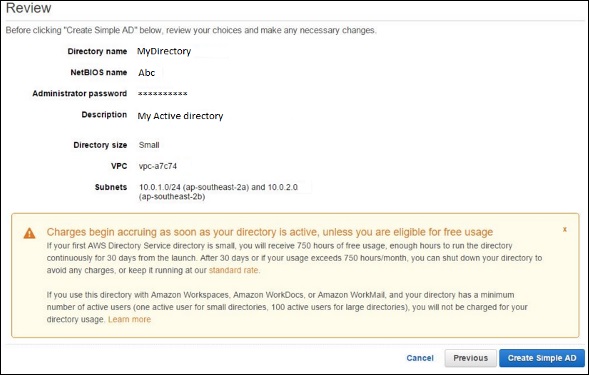Click the charges begin accruing warning headline
Viewport: 589px width, 375px height.
point(270,232)
